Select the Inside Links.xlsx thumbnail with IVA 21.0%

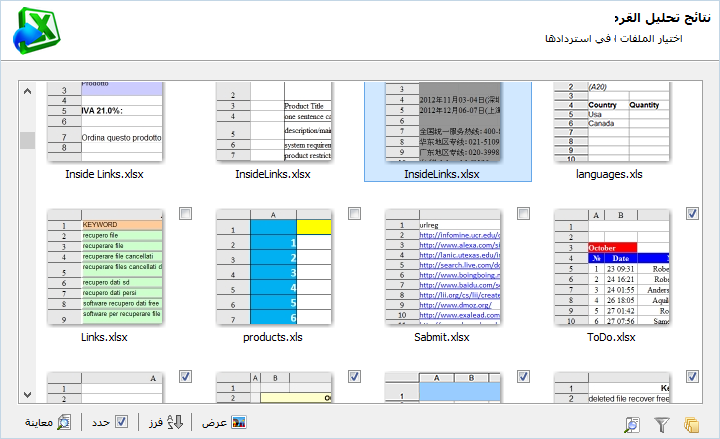tap(105, 122)
